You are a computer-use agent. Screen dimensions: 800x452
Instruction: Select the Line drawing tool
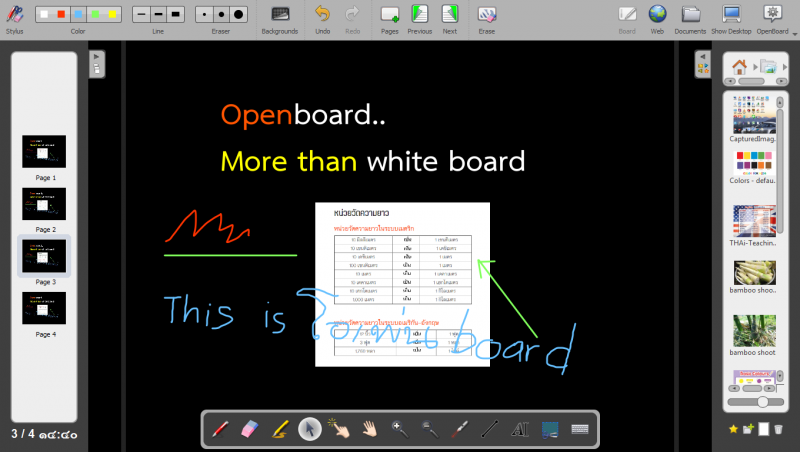click(x=490, y=429)
